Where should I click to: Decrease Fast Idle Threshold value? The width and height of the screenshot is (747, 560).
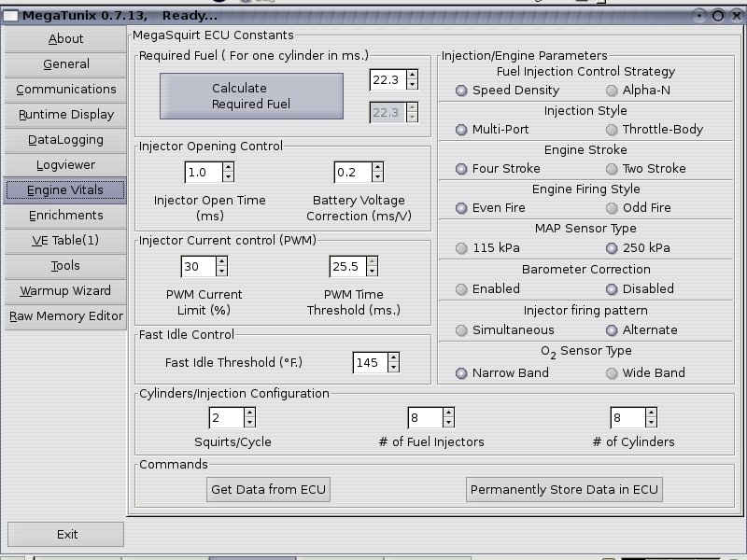coord(393,368)
